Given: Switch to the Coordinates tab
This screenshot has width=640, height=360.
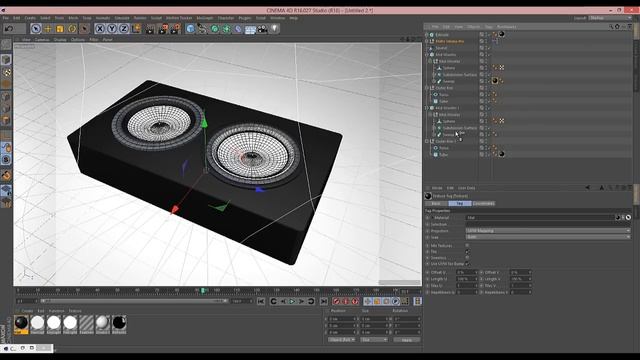Looking at the screenshot, I should pos(483,203).
